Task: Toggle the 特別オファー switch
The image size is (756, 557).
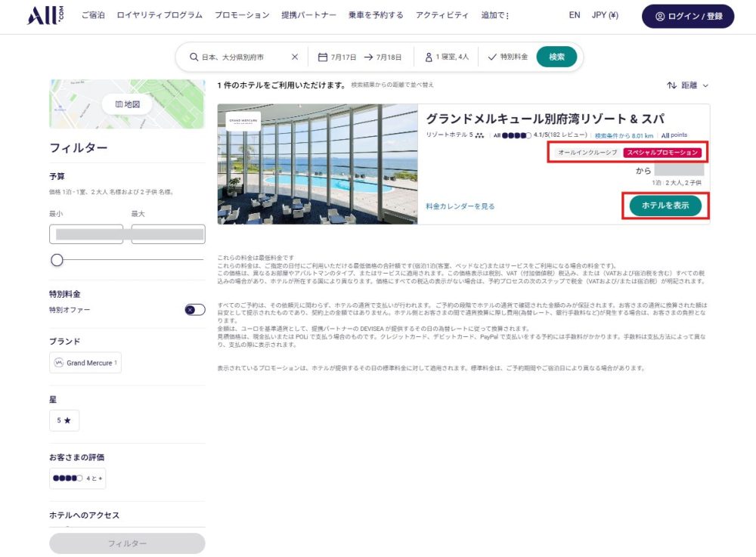Action: pyautogui.click(x=195, y=310)
